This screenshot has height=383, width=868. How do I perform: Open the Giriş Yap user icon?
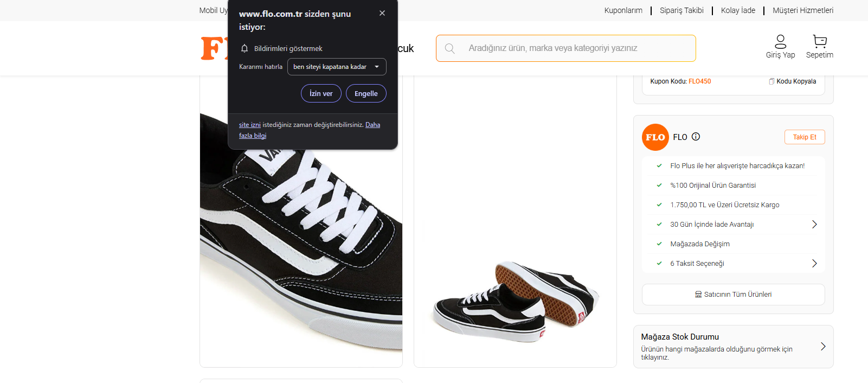point(780,42)
